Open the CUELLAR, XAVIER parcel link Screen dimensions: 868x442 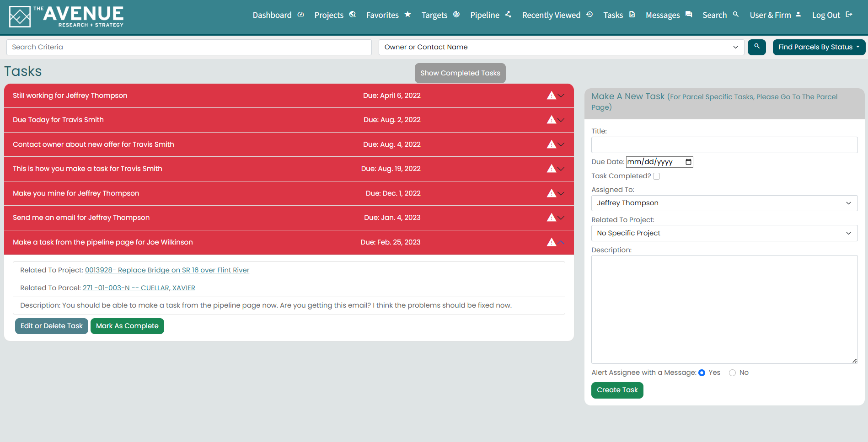pyautogui.click(x=139, y=288)
